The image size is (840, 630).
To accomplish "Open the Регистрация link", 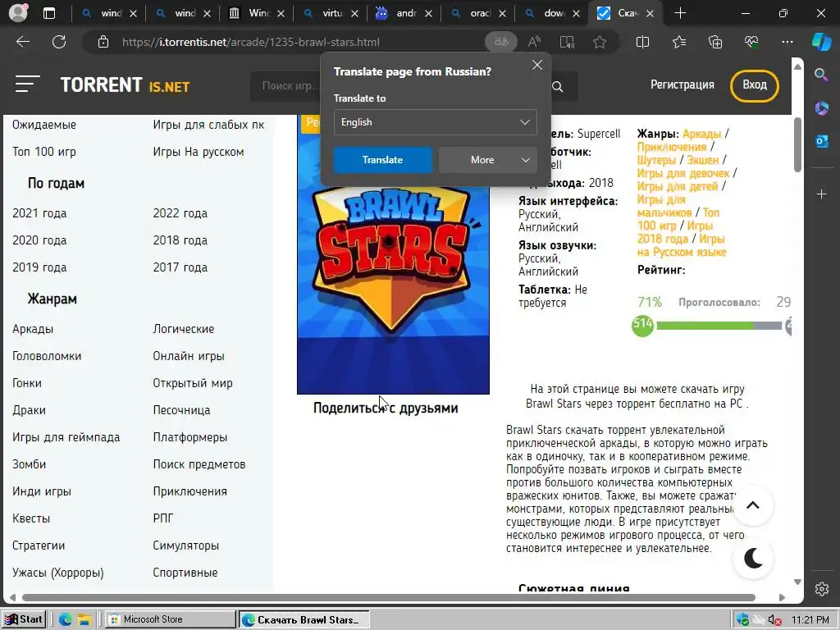I will coord(682,84).
